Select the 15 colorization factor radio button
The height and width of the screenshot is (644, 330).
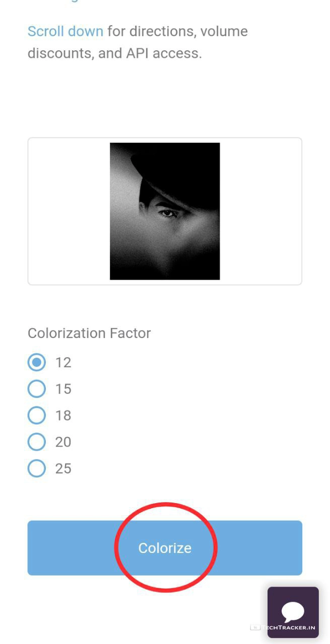(37, 389)
